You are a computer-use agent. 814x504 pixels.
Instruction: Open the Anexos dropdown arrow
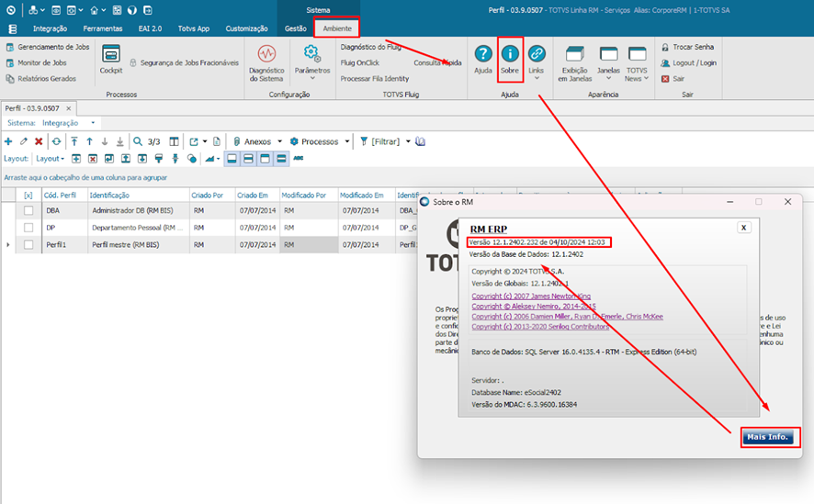point(280,141)
